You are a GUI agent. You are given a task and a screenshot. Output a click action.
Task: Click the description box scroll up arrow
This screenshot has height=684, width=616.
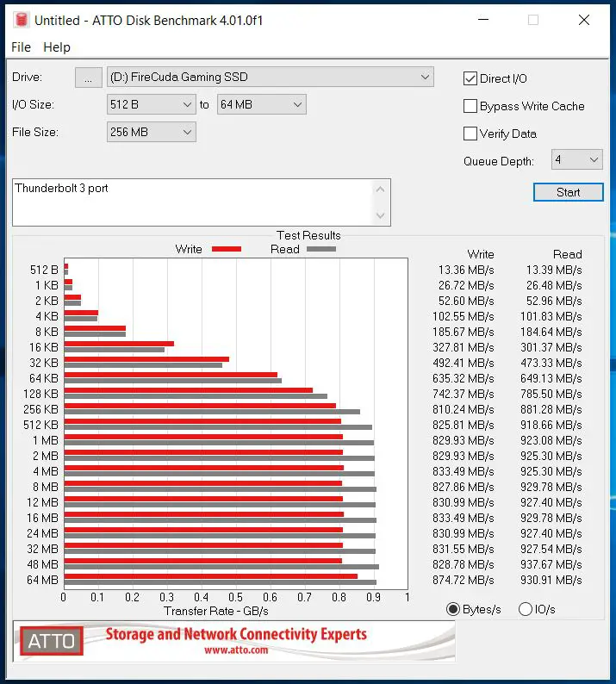(381, 190)
